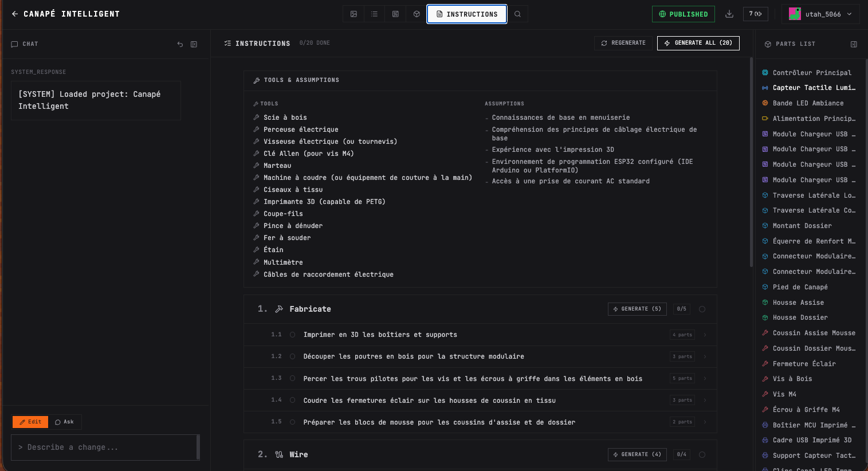
Task: Collapse the Parts List panel
Action: [854, 44]
